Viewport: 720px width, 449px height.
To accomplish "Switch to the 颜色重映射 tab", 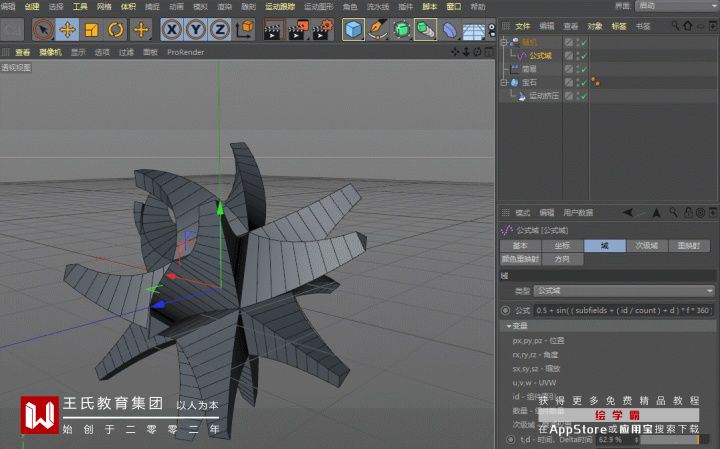I will 520,259.
